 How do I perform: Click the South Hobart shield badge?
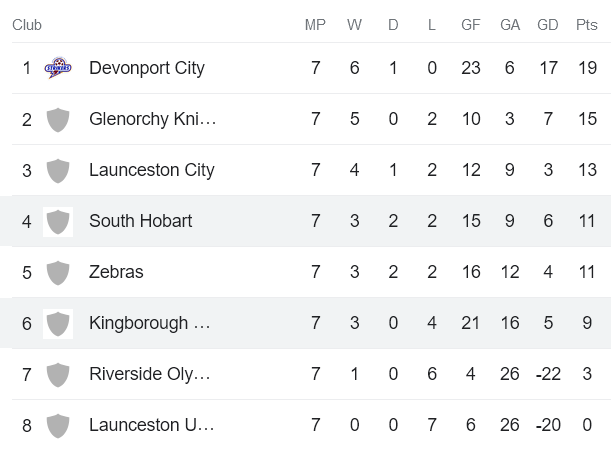[x=58, y=221]
